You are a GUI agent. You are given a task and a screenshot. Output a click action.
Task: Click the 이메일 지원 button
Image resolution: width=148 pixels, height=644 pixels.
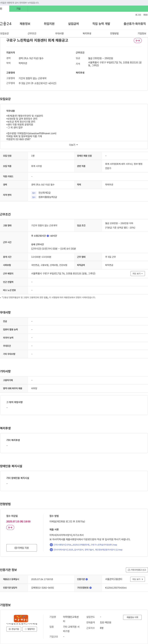click(22, 548)
